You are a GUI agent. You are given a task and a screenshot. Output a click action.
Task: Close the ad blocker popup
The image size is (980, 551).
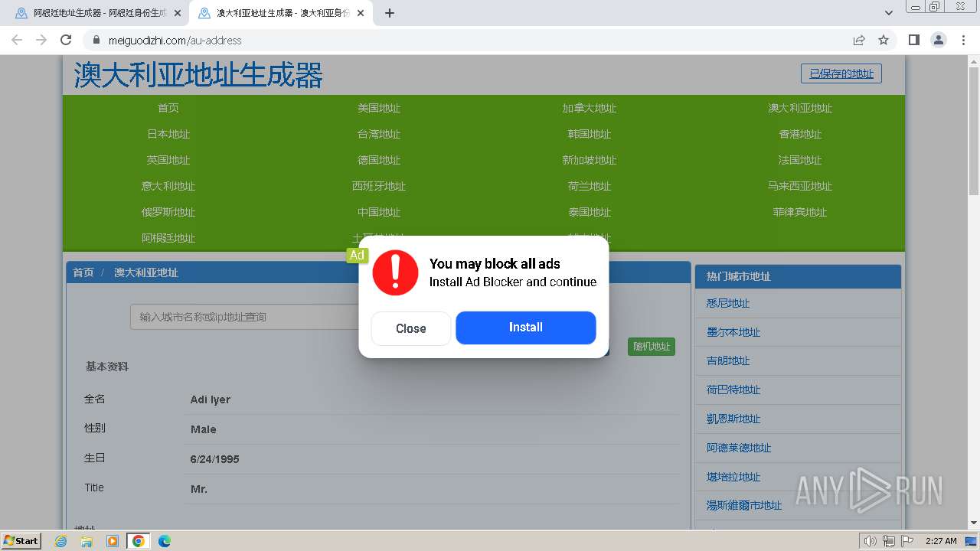click(x=411, y=328)
